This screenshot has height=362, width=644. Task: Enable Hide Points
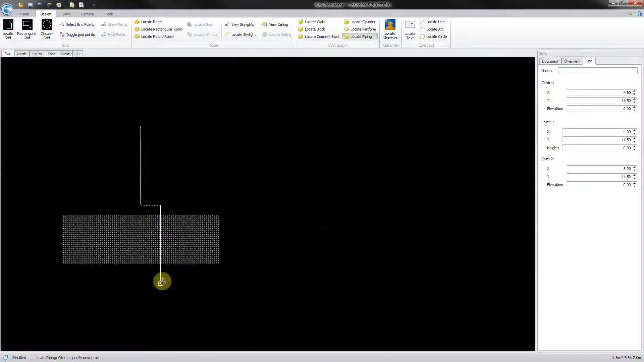(114, 34)
